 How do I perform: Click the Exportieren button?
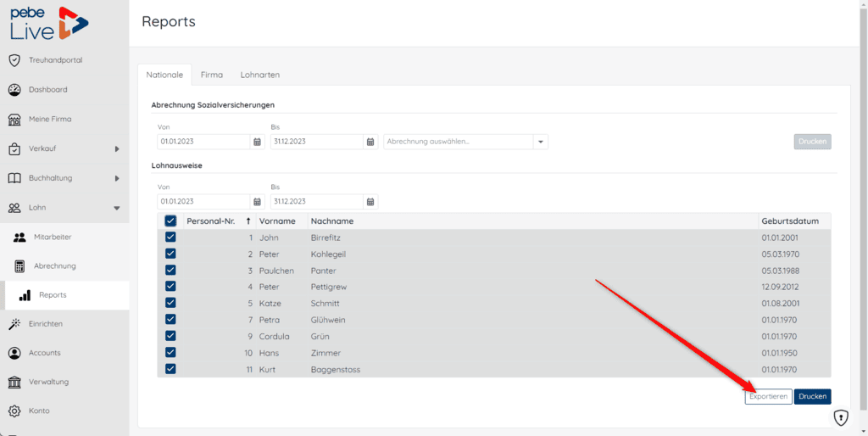768,396
